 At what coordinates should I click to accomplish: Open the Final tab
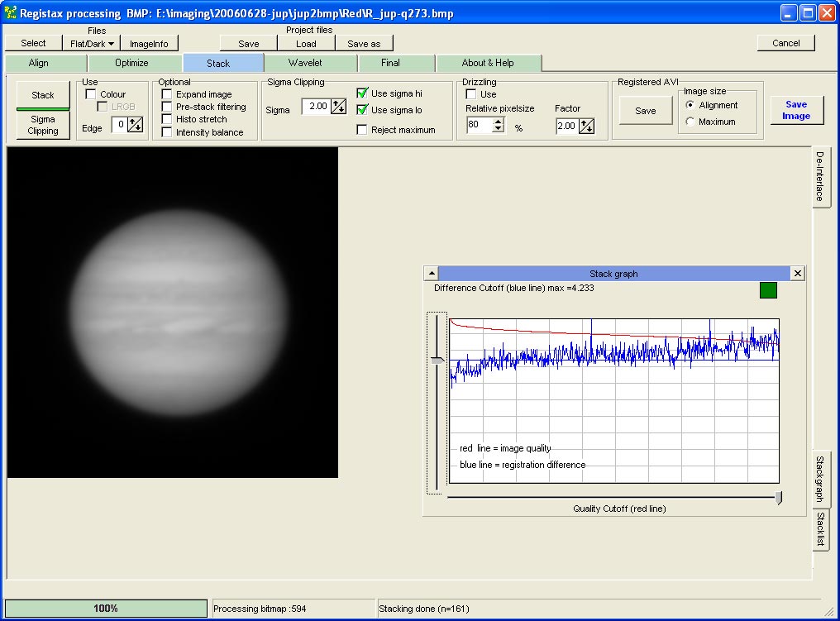pos(390,63)
